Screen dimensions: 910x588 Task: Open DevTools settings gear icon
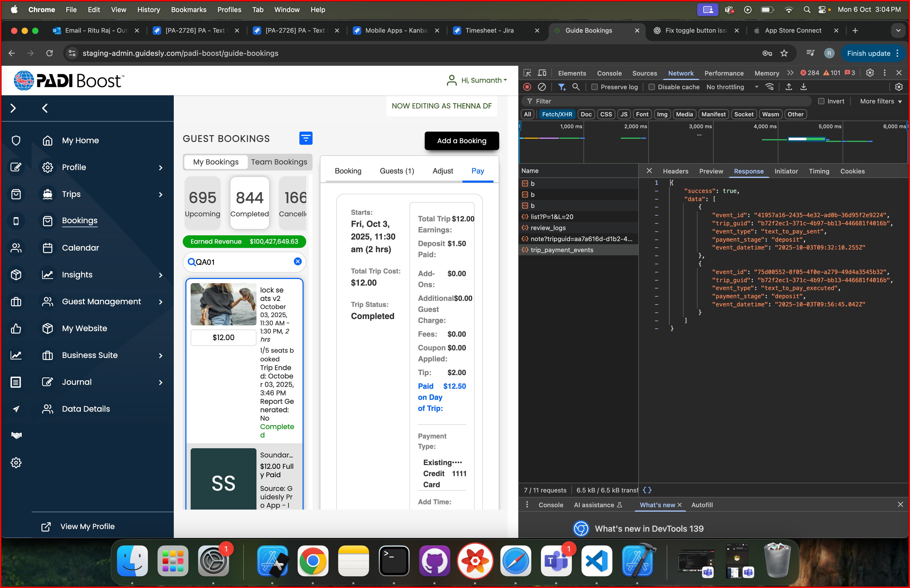pyautogui.click(x=869, y=73)
